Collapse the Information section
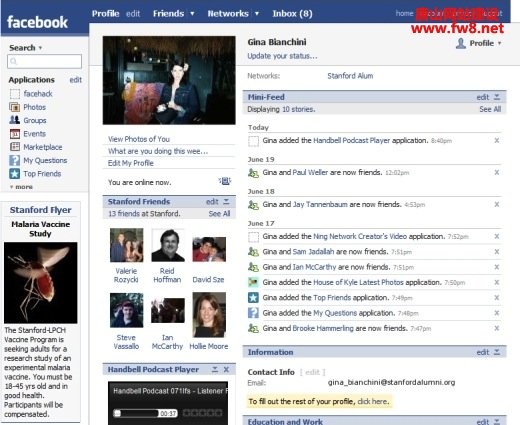Image resolution: width=520 pixels, height=425 pixels. click(497, 352)
